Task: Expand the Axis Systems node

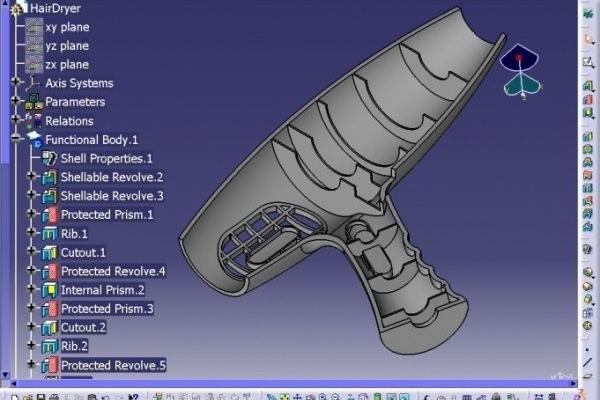Action: (x=16, y=81)
